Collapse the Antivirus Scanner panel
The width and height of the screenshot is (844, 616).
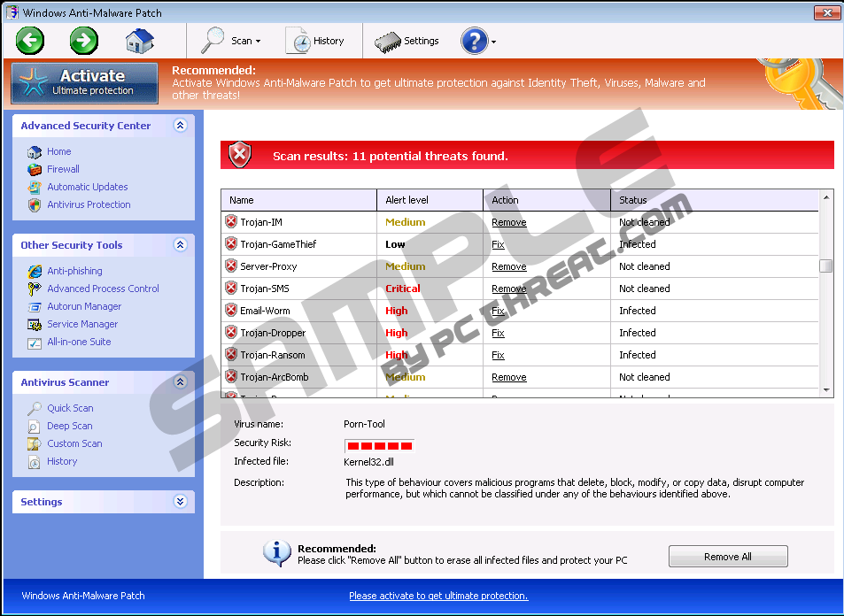(x=181, y=382)
